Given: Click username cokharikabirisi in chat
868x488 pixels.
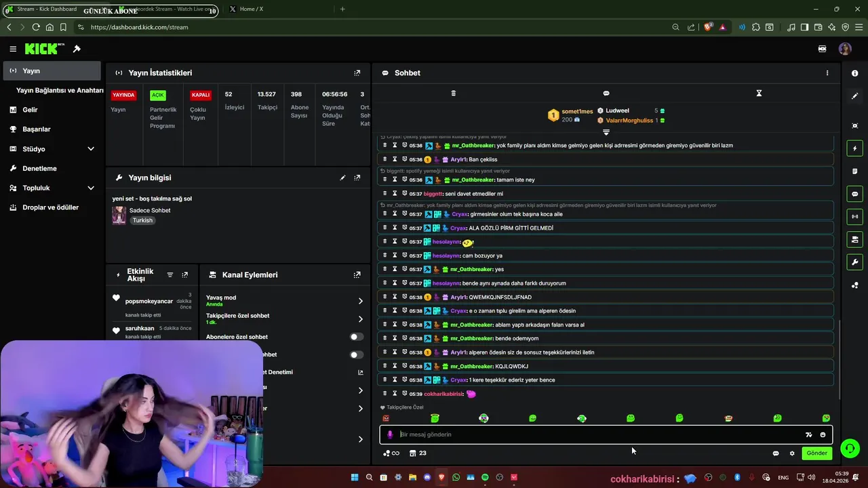Looking at the screenshot, I should click(443, 394).
